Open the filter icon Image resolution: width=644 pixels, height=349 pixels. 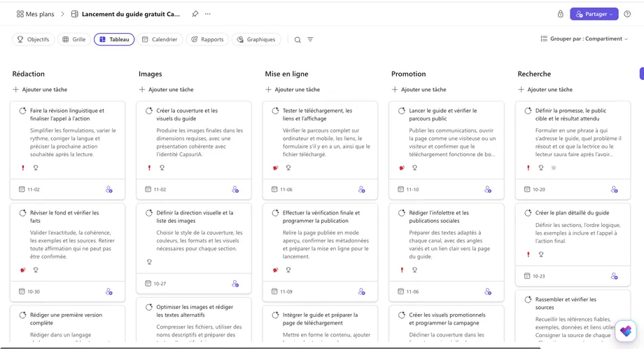[x=310, y=39]
